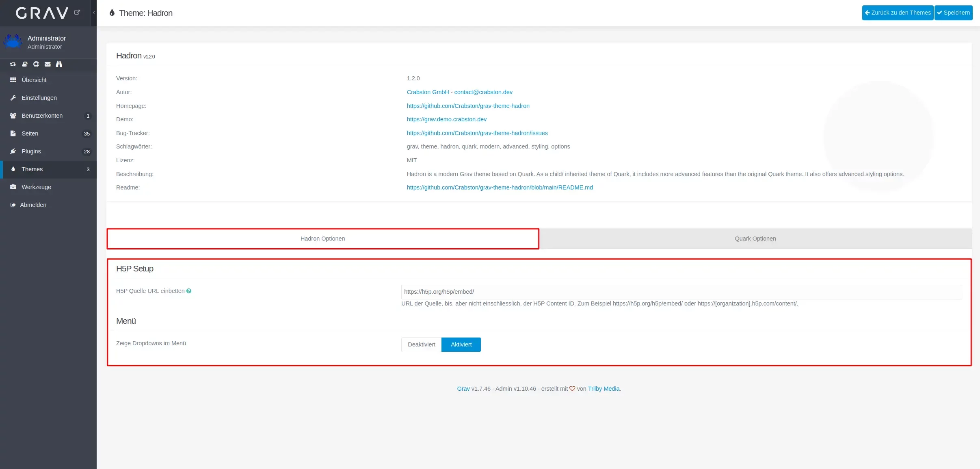Set menu dropdowns to Aktiviert

461,344
